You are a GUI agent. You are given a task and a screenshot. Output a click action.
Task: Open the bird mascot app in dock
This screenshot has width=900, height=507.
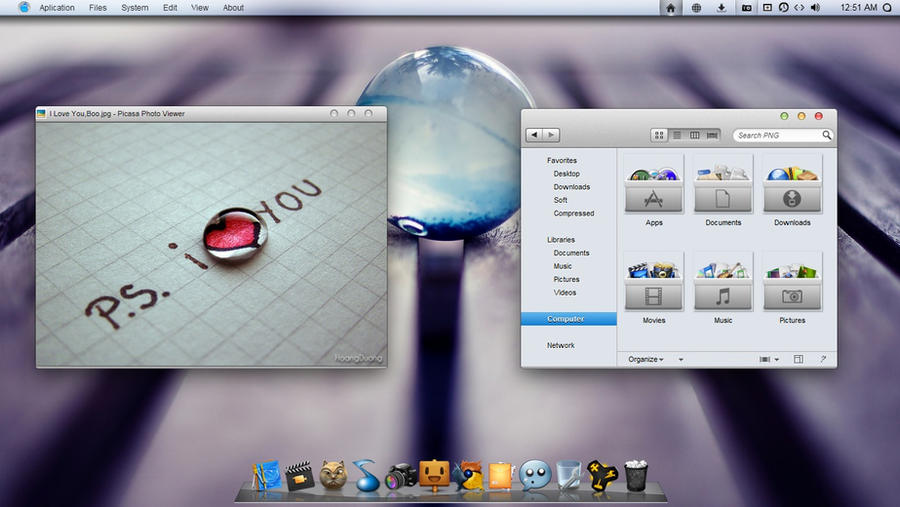[468, 476]
